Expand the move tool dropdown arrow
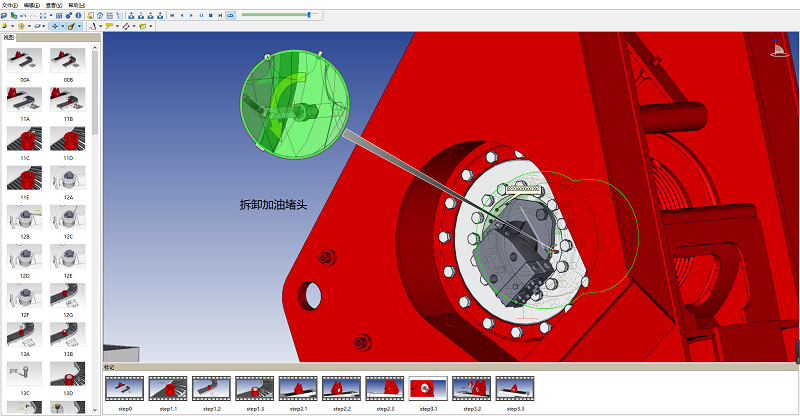Image resolution: width=800 pixels, height=416 pixels. [x=61, y=26]
